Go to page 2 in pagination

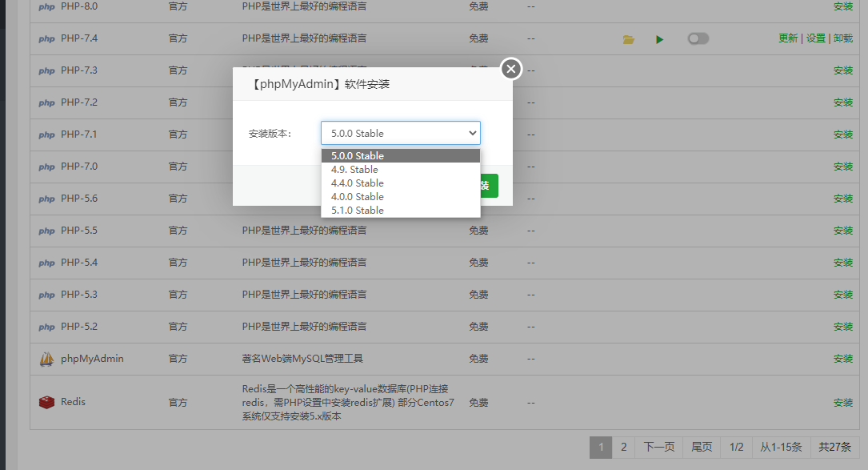pos(624,448)
